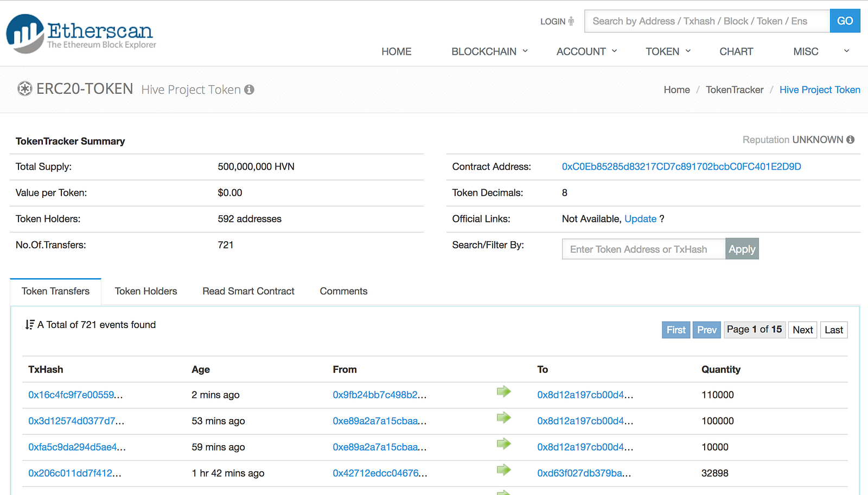Screen dimensions: 868x495
Task: Click the Age column header
Action: [201, 369]
